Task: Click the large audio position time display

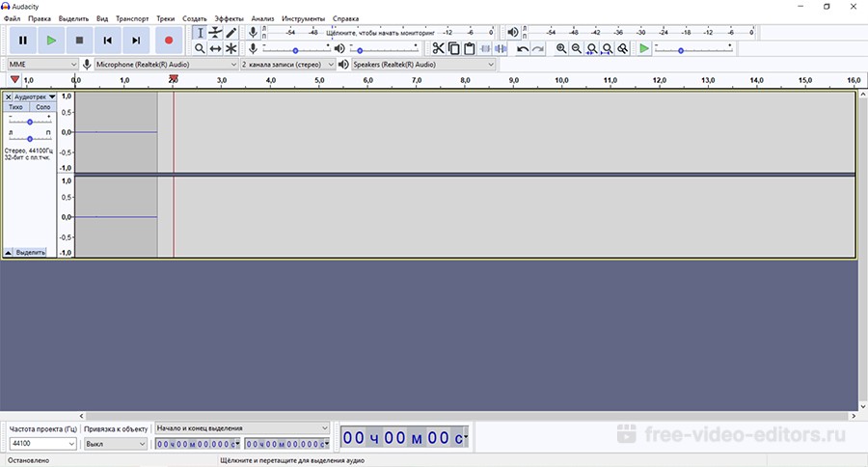Action: pos(405,438)
